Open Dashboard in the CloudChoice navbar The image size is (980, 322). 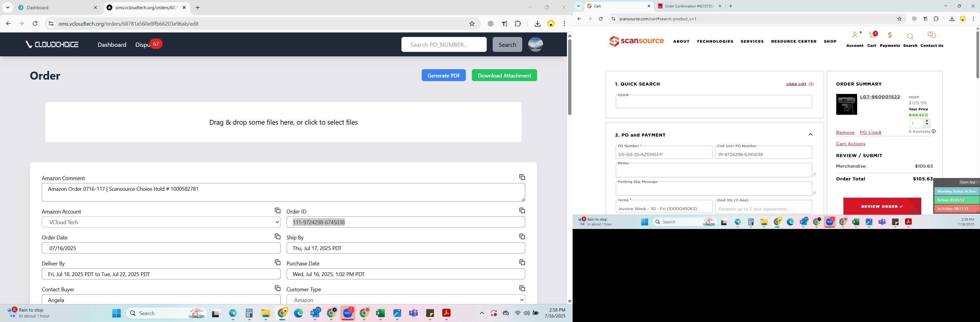tap(112, 45)
